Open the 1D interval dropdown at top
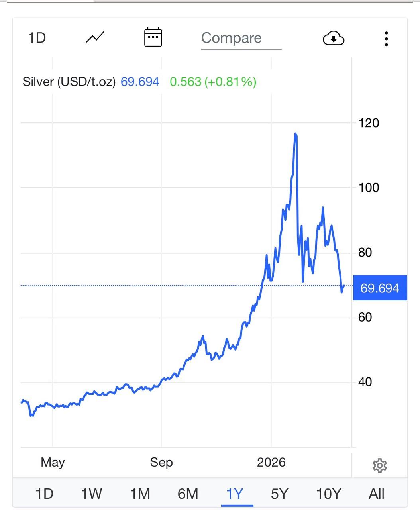 point(37,38)
